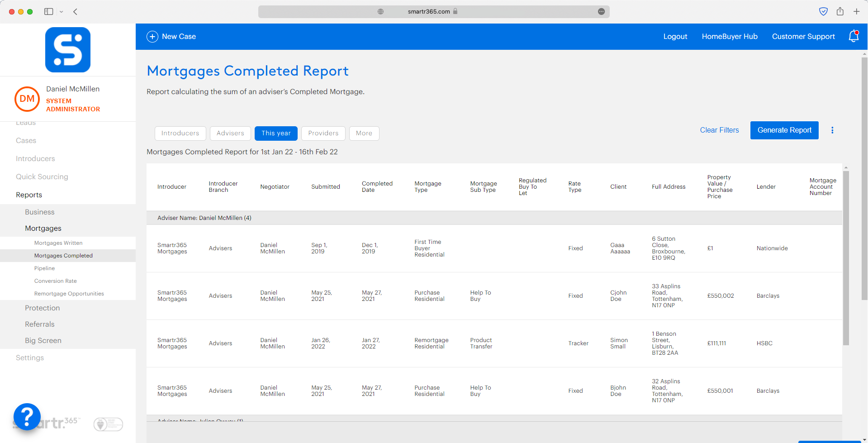Open the notifications bell
The width and height of the screenshot is (868, 443).
(x=854, y=36)
